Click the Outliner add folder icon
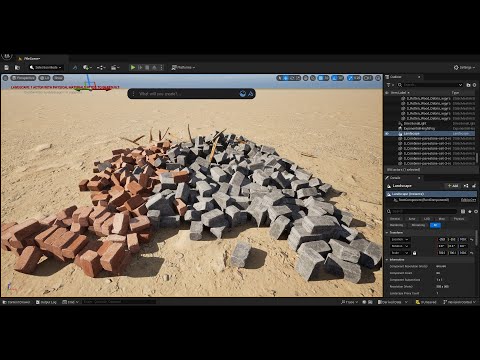This screenshot has height=360, width=480. tap(468, 85)
